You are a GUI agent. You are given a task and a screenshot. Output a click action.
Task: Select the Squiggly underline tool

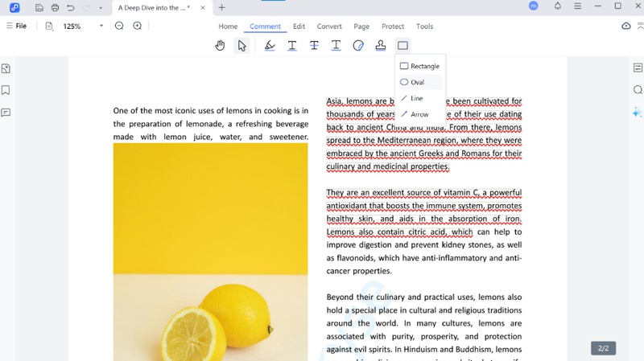click(x=336, y=46)
